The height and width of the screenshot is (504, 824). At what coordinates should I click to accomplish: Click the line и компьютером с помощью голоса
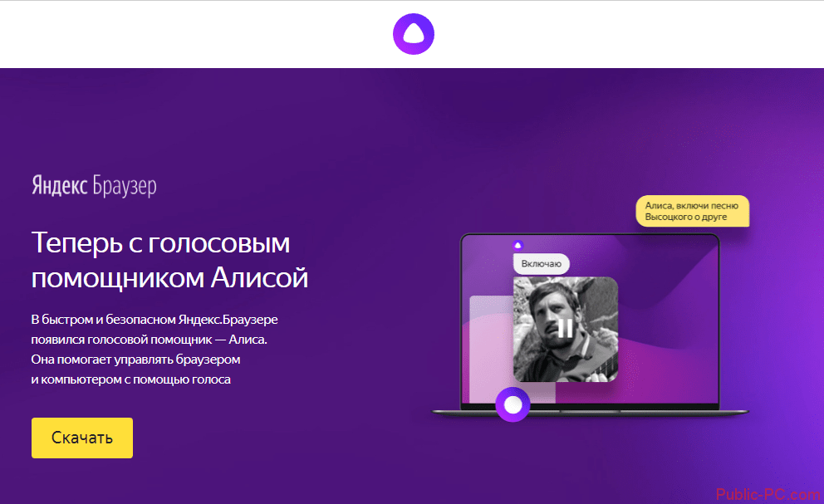[131, 379]
